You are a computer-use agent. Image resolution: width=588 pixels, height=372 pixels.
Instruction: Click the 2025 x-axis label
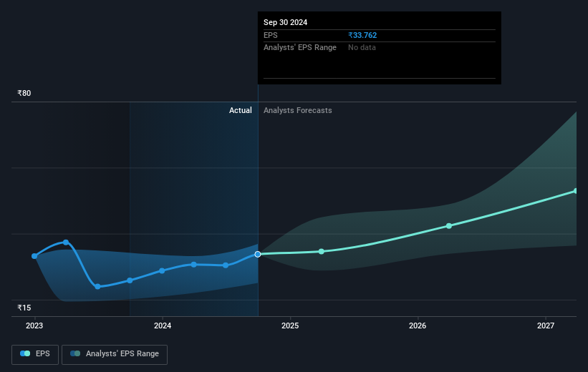[x=290, y=326]
